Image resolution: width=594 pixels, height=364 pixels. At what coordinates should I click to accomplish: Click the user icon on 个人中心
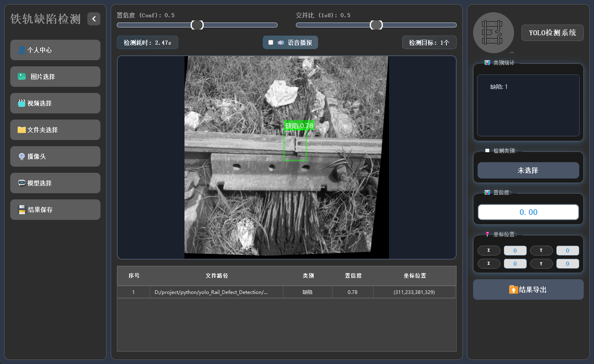pyautogui.click(x=22, y=50)
